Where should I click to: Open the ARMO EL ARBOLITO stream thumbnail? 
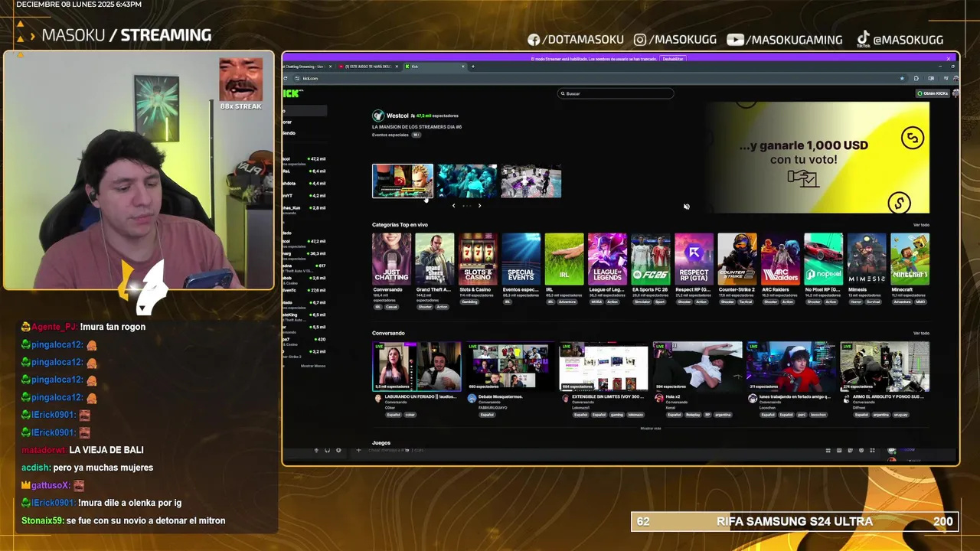885,367
